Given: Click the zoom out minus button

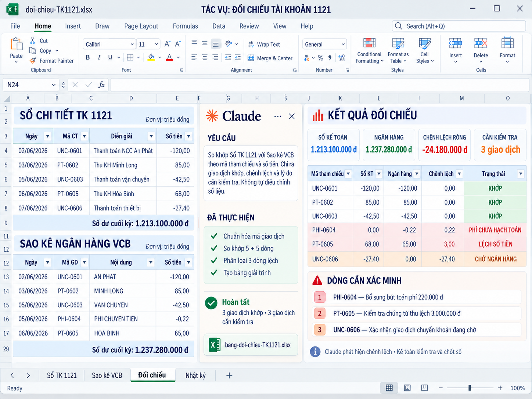Looking at the screenshot, I should pyautogui.click(x=441, y=388).
